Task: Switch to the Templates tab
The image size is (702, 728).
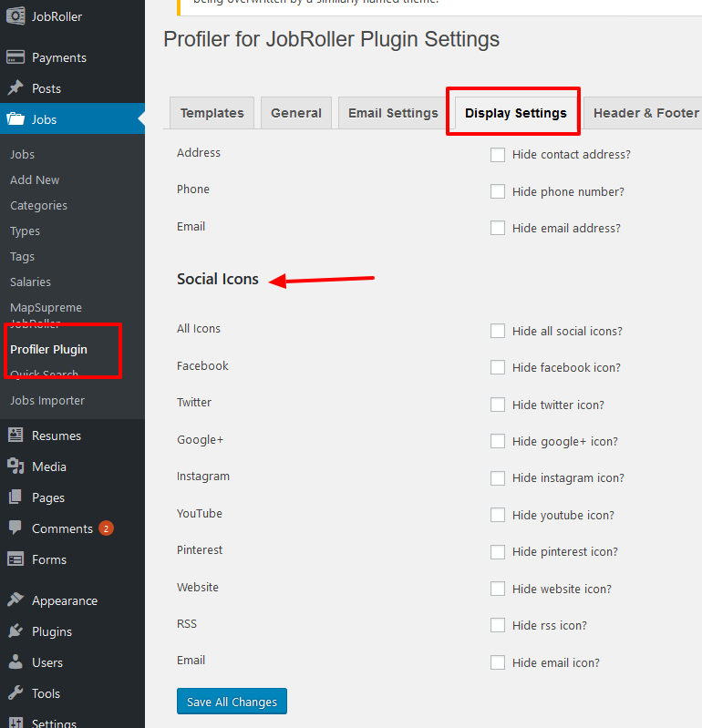Action: (212, 113)
